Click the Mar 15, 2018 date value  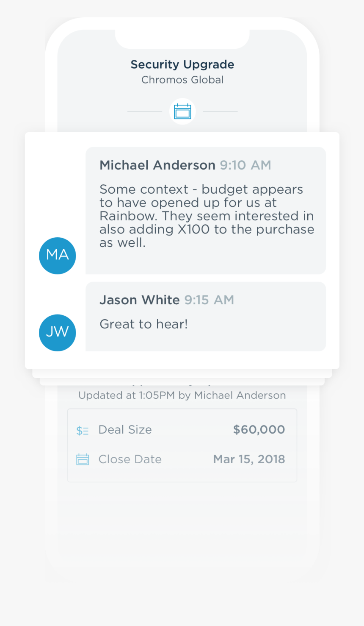(x=249, y=459)
